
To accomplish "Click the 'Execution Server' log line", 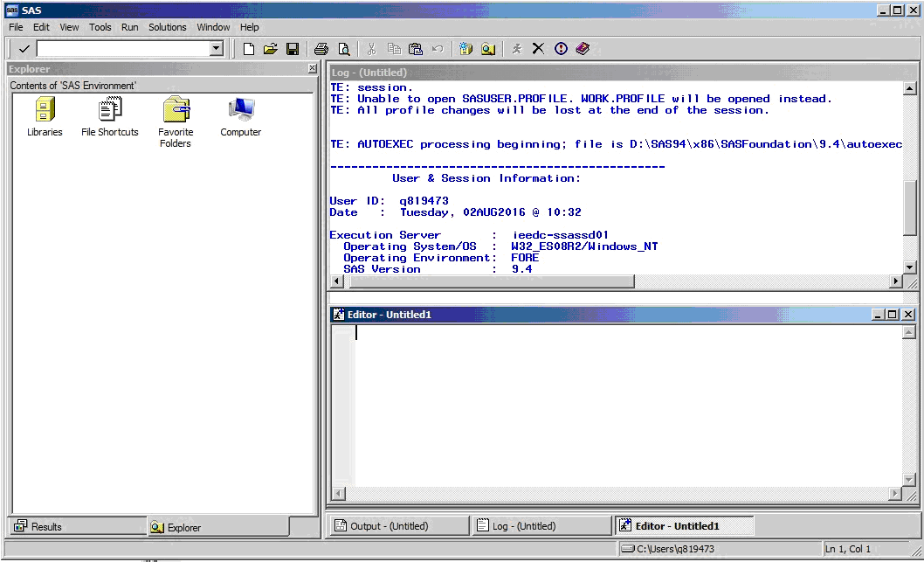I will [469, 235].
